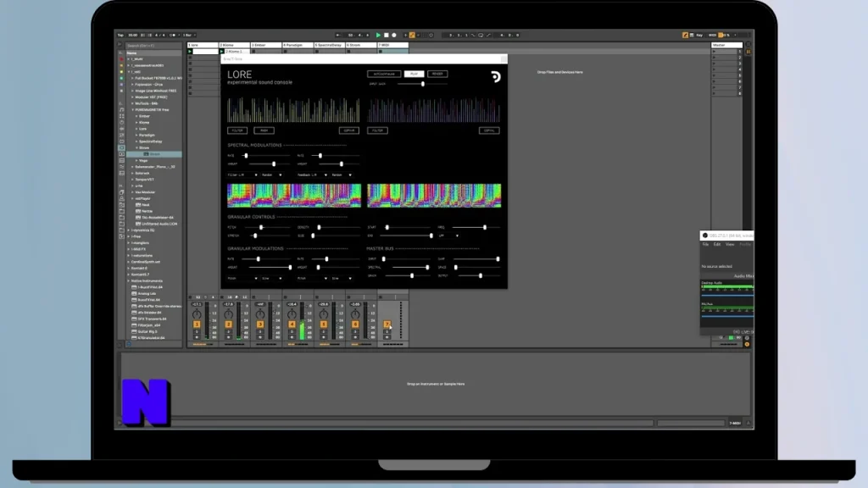The width and height of the screenshot is (868, 488).
Task: Toggle track 4 activator button
Action: (292, 324)
